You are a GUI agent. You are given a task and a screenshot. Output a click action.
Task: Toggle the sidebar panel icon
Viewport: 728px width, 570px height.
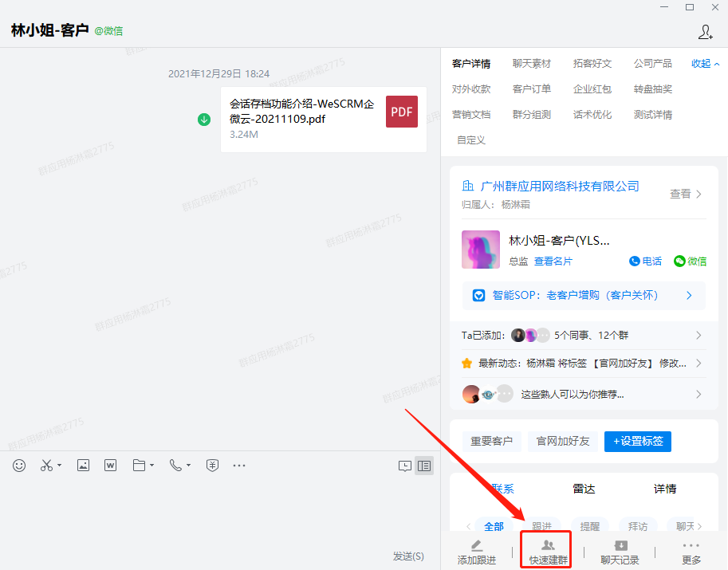pos(424,466)
